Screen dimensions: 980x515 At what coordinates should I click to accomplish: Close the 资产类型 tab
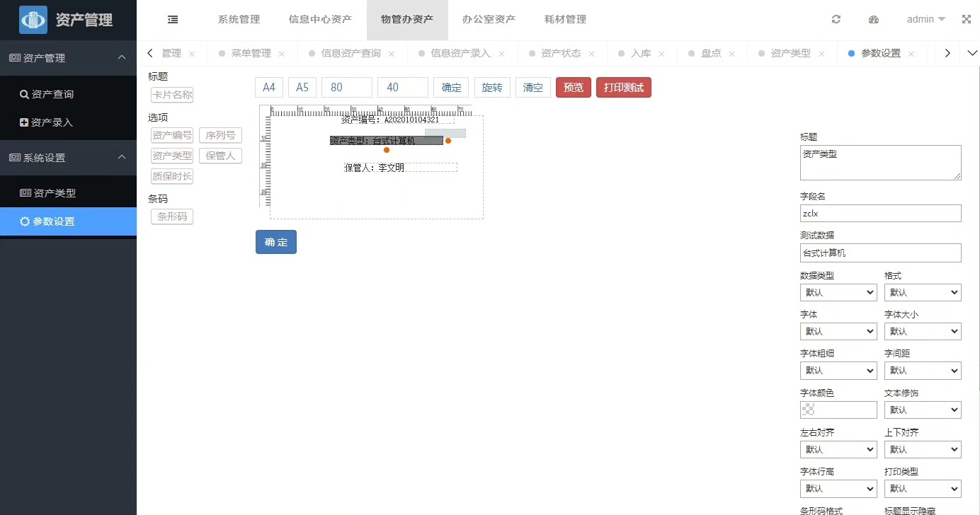pyautogui.click(x=821, y=54)
